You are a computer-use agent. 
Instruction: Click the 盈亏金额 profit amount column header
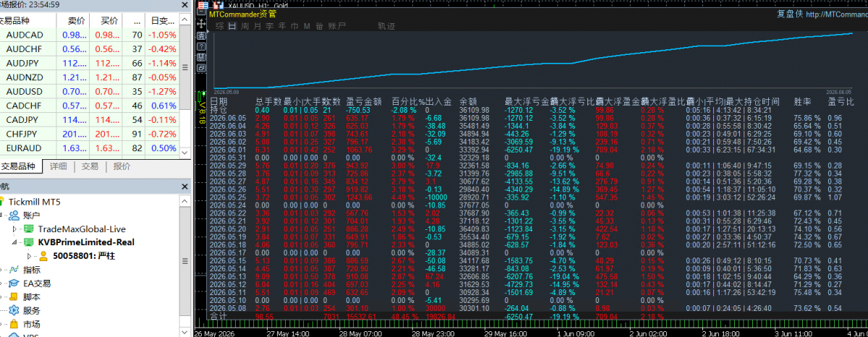(363, 102)
